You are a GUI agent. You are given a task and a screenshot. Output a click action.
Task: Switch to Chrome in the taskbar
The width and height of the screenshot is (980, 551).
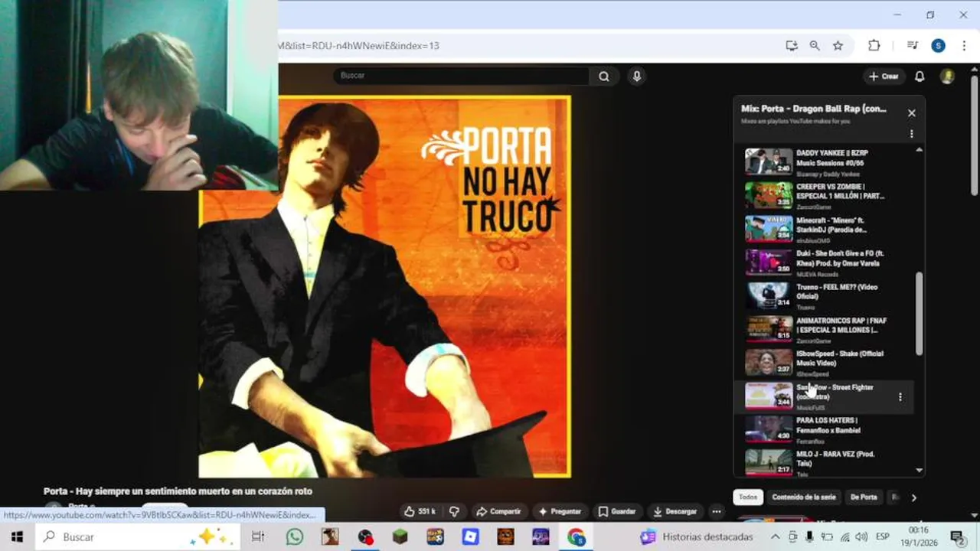pyautogui.click(x=577, y=537)
